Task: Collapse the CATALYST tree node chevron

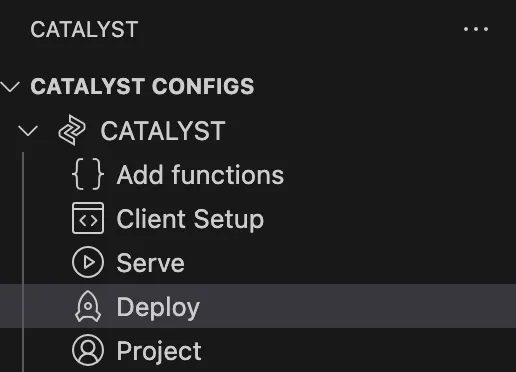Action: [x=28, y=131]
